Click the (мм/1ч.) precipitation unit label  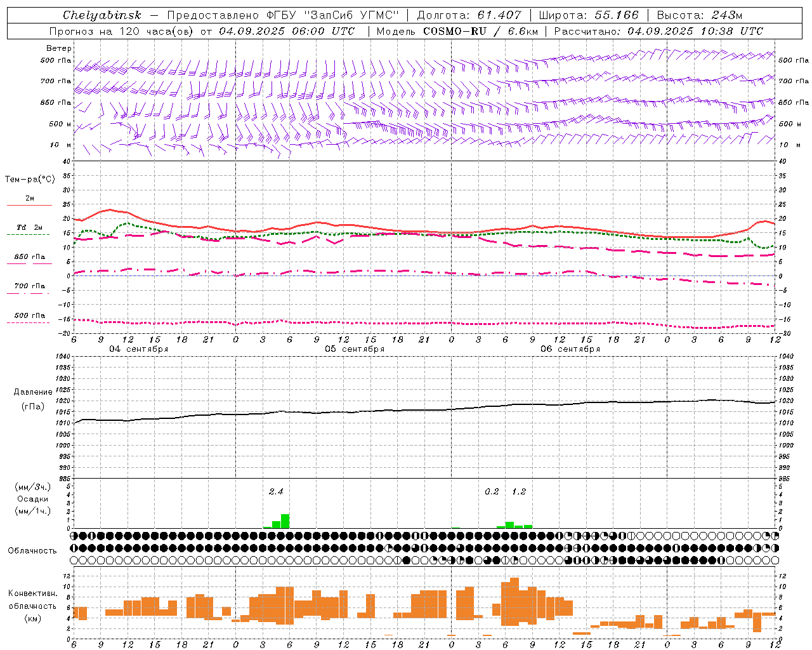(33, 511)
